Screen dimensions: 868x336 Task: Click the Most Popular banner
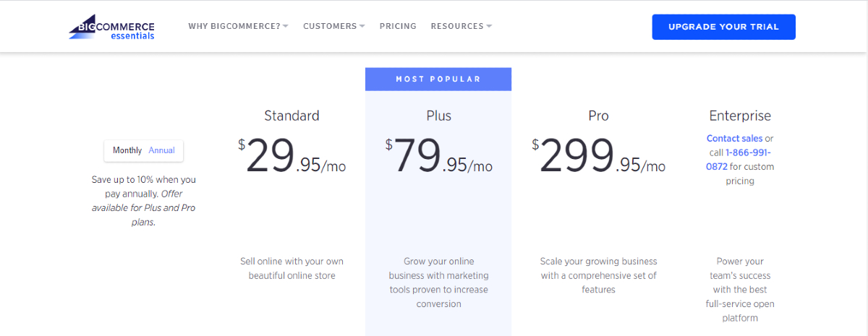[x=438, y=79]
